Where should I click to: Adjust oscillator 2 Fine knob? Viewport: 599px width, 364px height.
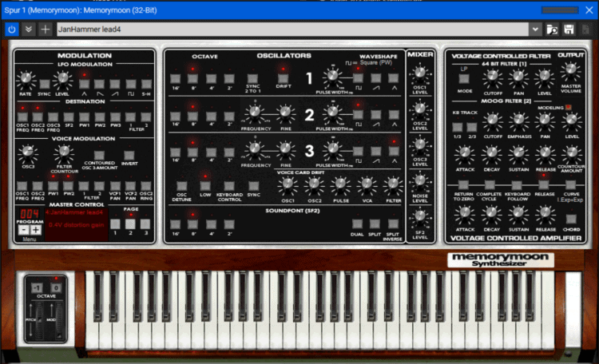coord(285,112)
